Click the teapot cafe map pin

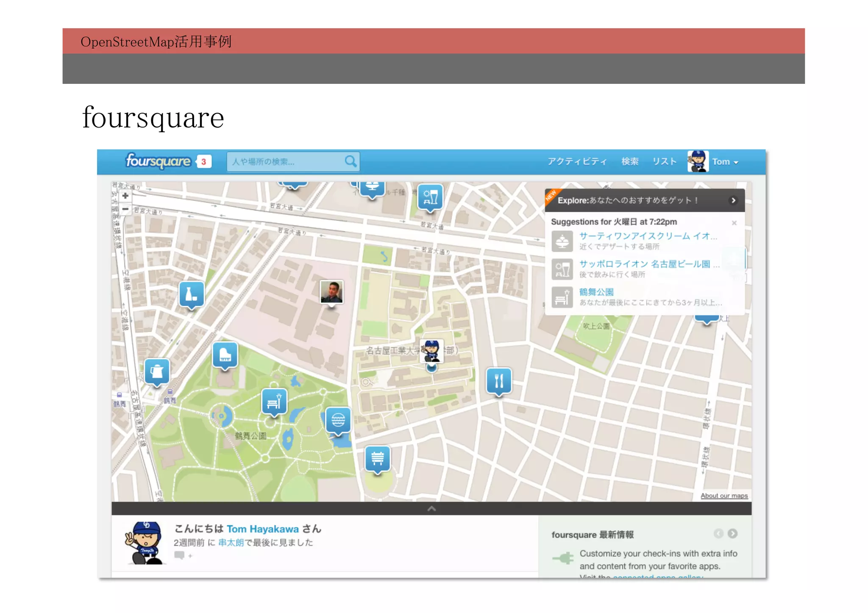point(157,373)
